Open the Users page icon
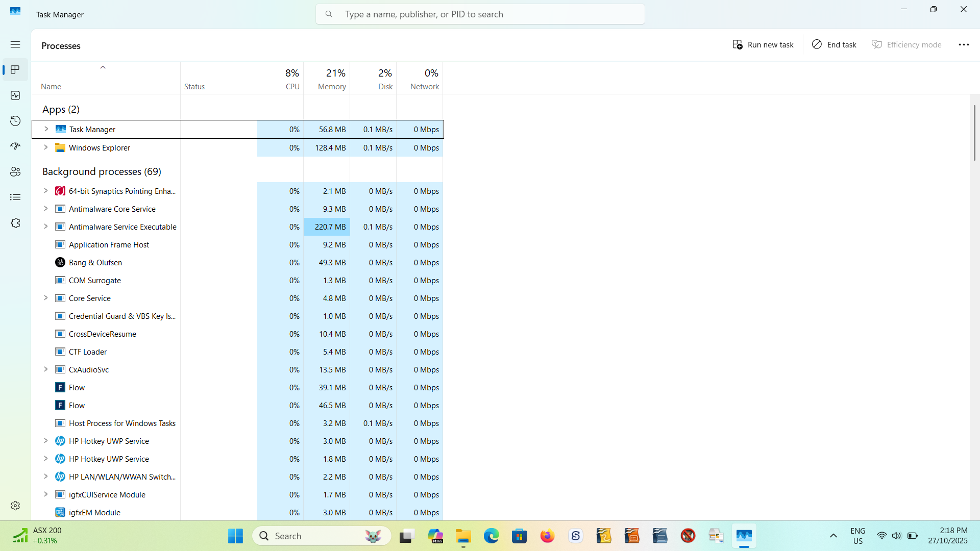This screenshot has width=980, height=551. 15,172
